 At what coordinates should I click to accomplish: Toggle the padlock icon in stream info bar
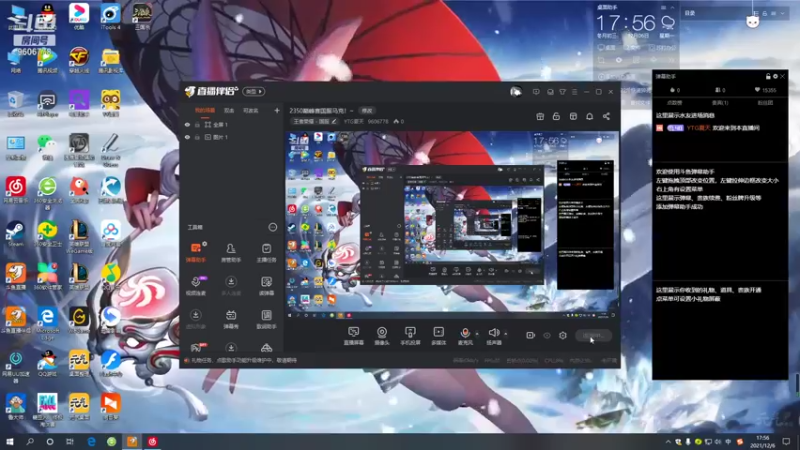point(556,116)
